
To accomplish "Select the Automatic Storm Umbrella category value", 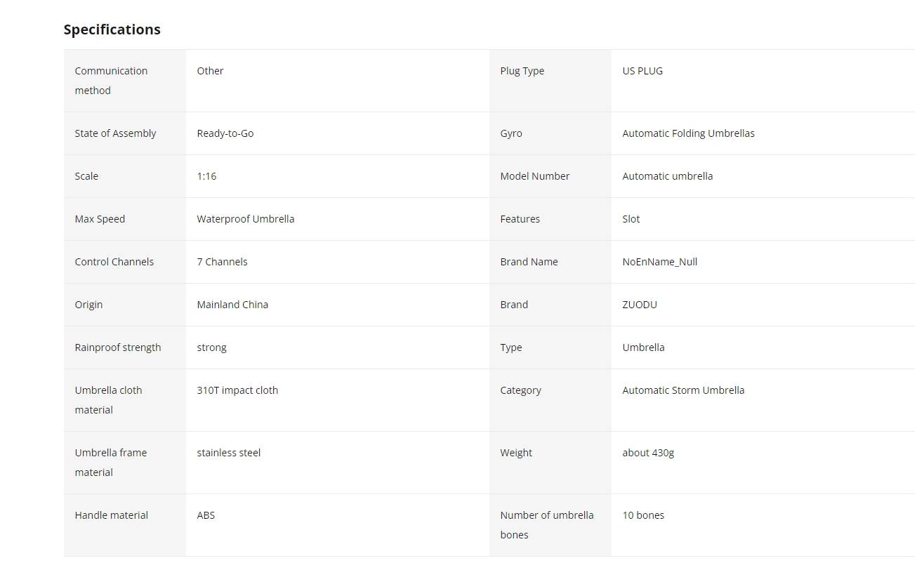I will [x=683, y=390].
